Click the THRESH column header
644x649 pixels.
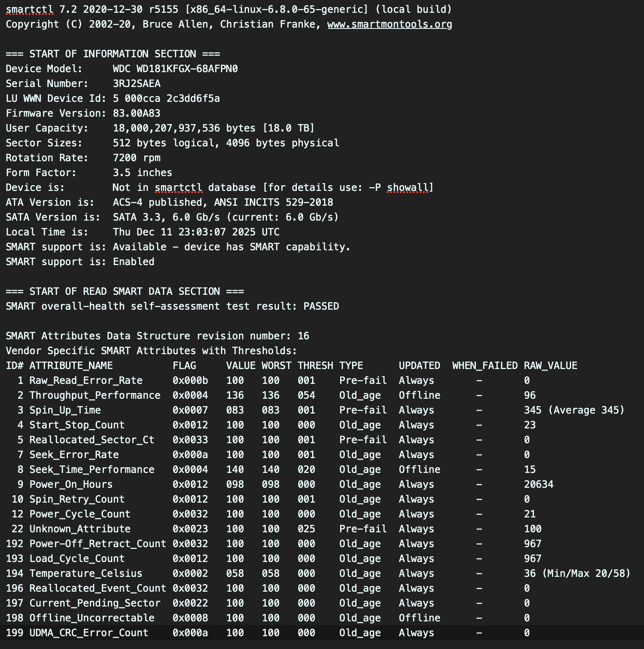click(x=315, y=366)
